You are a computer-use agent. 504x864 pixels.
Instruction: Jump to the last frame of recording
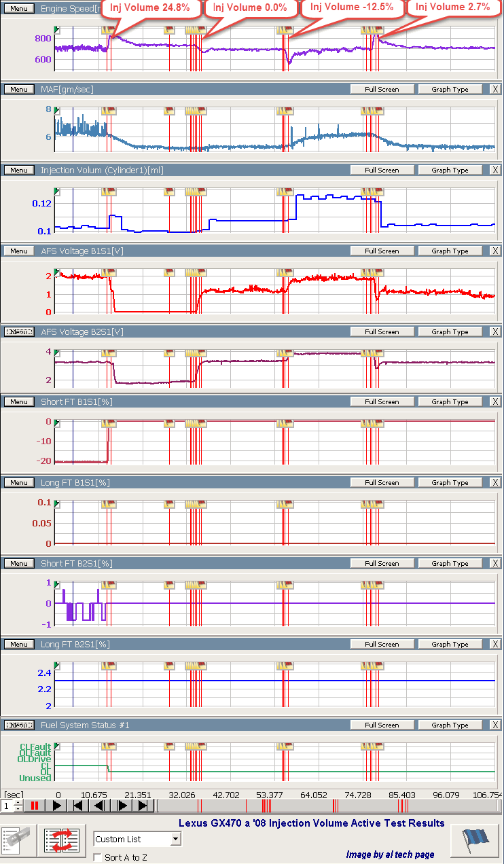tap(143, 806)
